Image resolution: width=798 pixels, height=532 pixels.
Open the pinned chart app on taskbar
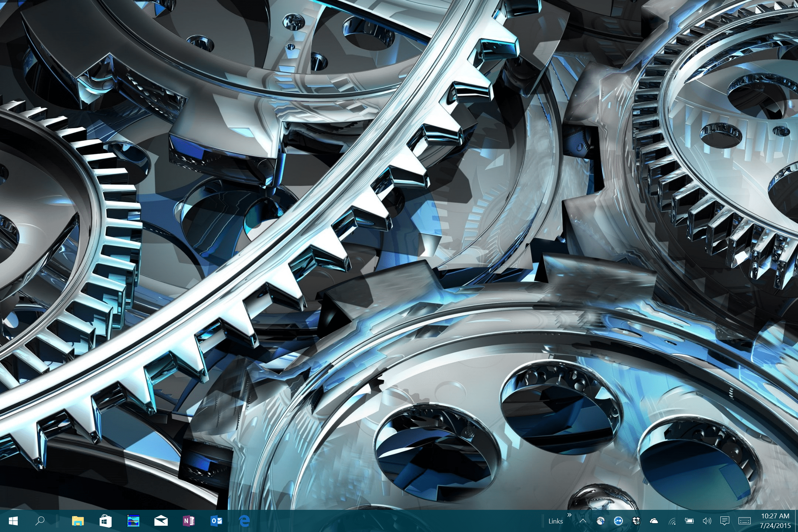(133, 521)
